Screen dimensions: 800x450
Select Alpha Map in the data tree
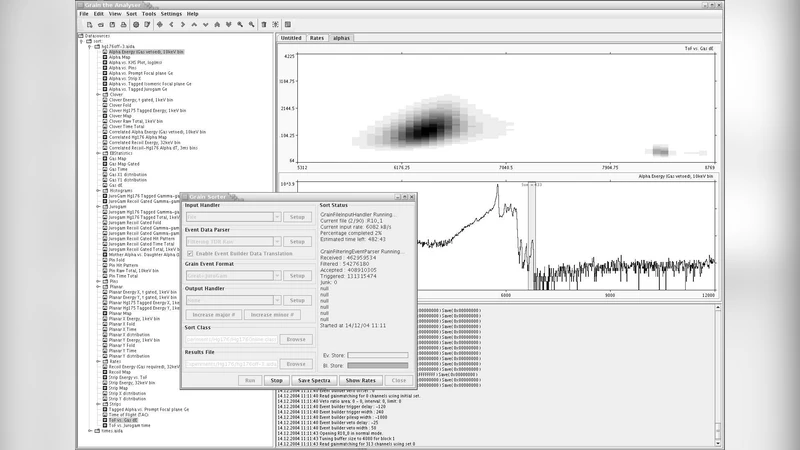(x=120, y=57)
